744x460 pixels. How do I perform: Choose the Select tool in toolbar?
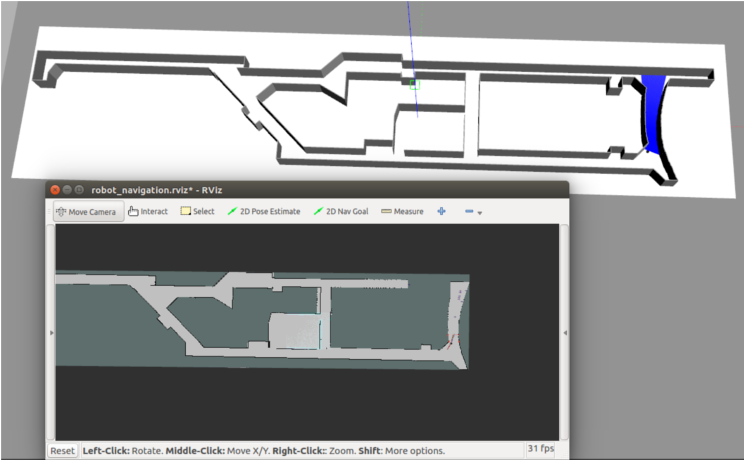pyautogui.click(x=197, y=212)
